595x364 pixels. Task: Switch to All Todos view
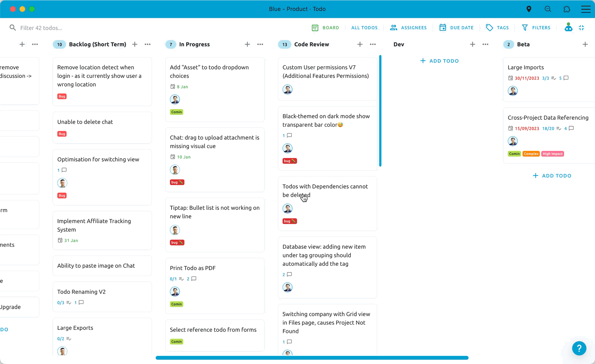(x=364, y=28)
